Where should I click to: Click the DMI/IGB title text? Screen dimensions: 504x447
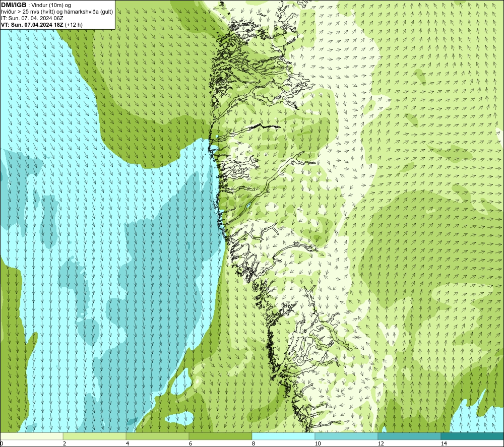tap(14, 5)
